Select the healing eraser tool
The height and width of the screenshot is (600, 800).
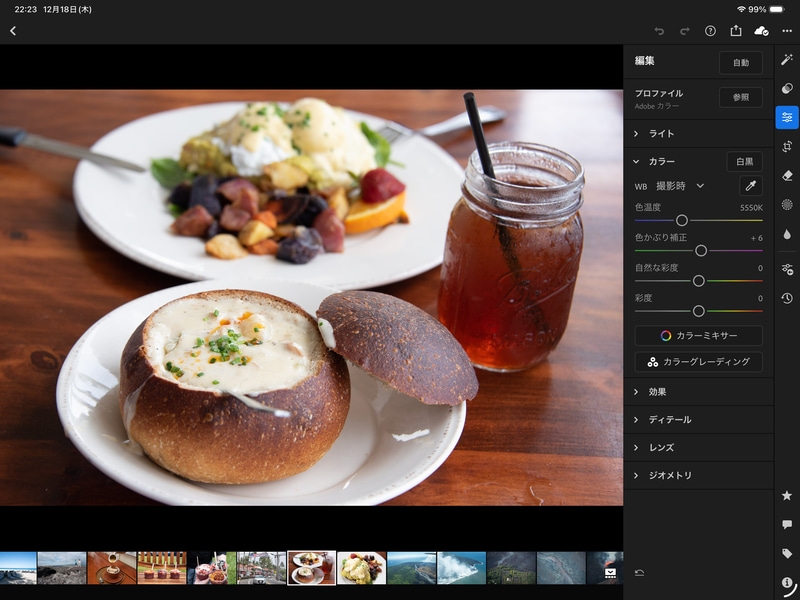[787, 176]
